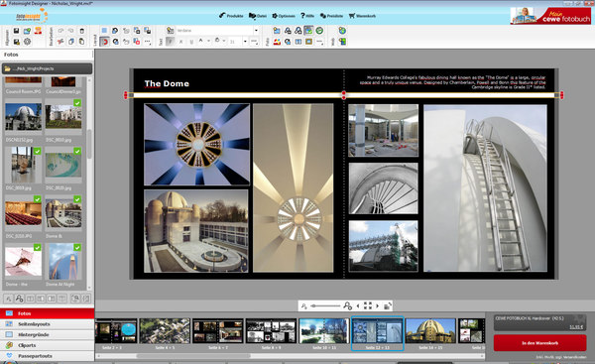Select the white ladder photo on right page
Viewport: 595px width, 364px height.
pyautogui.click(x=485, y=188)
